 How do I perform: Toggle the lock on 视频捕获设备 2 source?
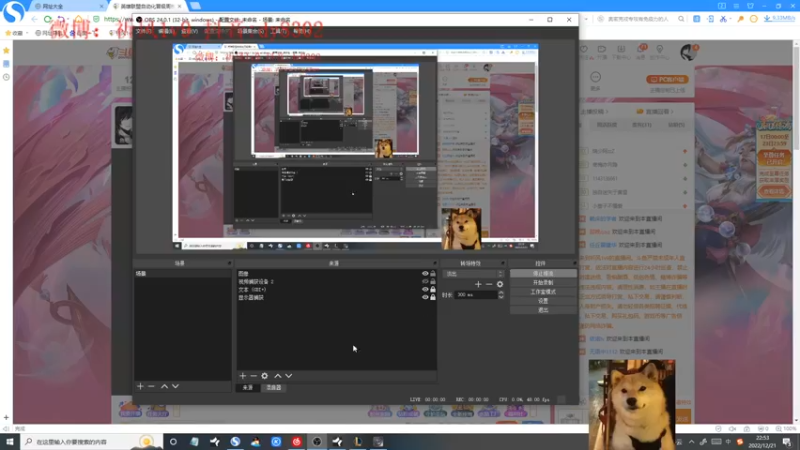point(433,281)
